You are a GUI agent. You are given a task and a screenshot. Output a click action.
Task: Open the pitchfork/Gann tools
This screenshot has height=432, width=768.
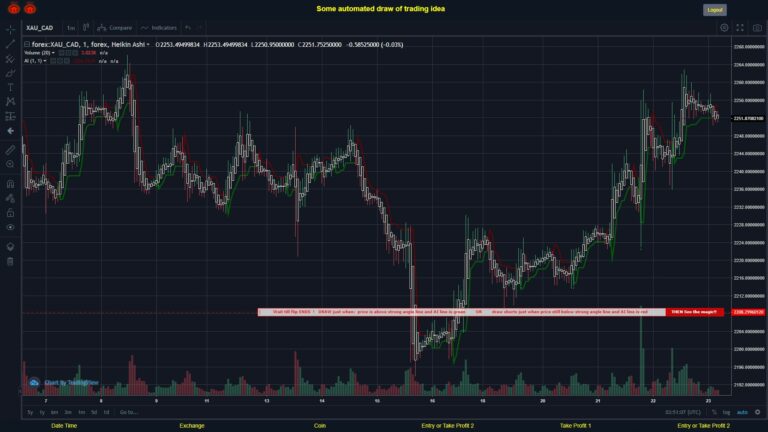coord(10,59)
